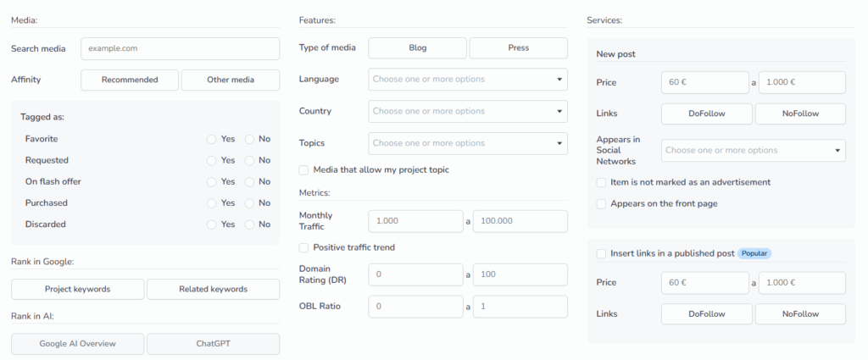Filter by Recommended affinity
The height and width of the screenshot is (360, 868).
point(130,80)
